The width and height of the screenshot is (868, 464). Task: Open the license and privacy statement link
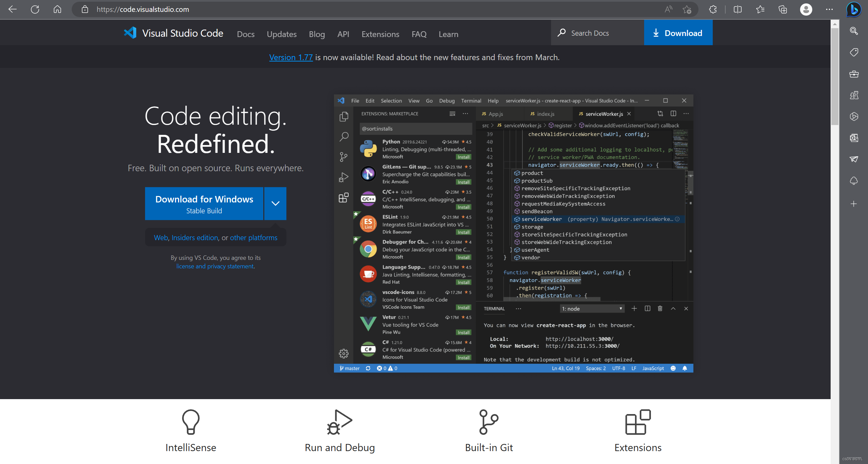click(x=215, y=266)
